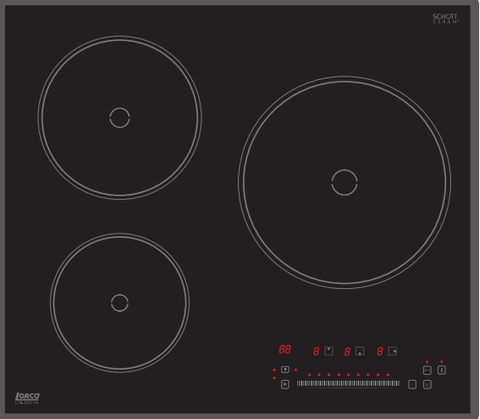This screenshot has height=419, width=480.
Task: Select the zone icon with the right-side dot
Action: click(392, 351)
